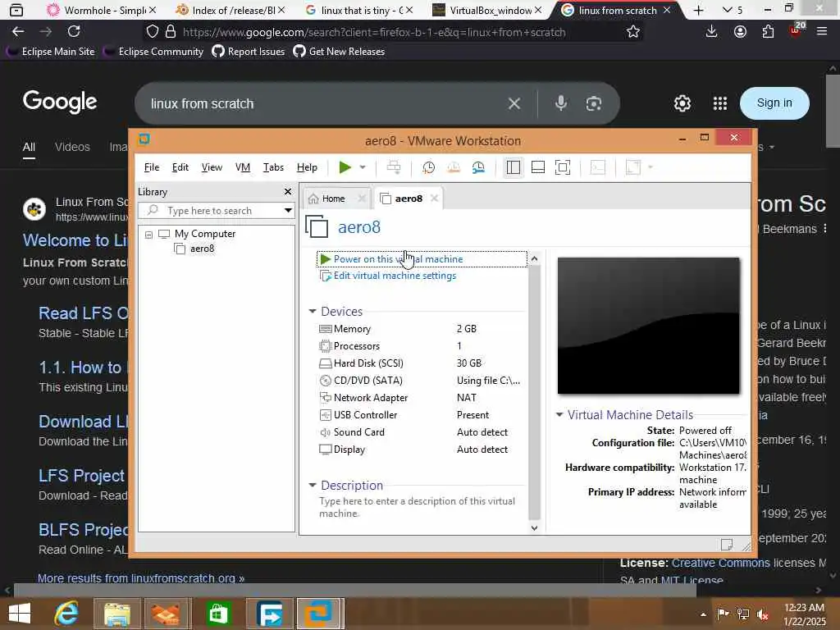Open Google quick settings gear icon
This screenshot has width=840, height=630.
click(x=682, y=103)
